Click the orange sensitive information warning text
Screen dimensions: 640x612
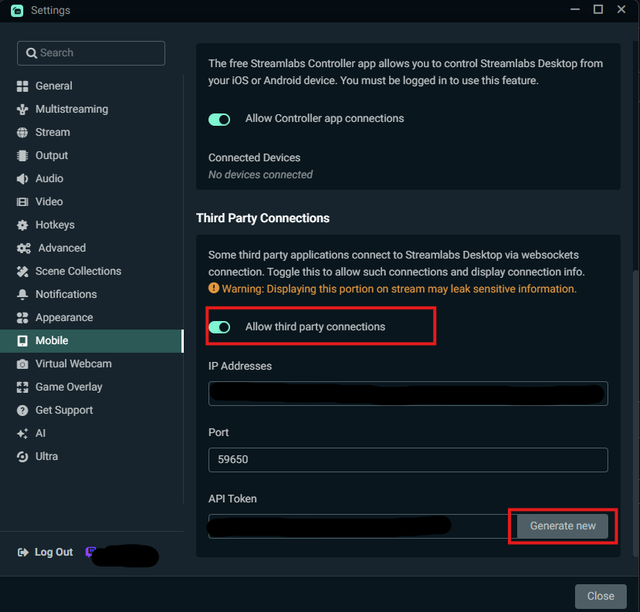(x=399, y=289)
